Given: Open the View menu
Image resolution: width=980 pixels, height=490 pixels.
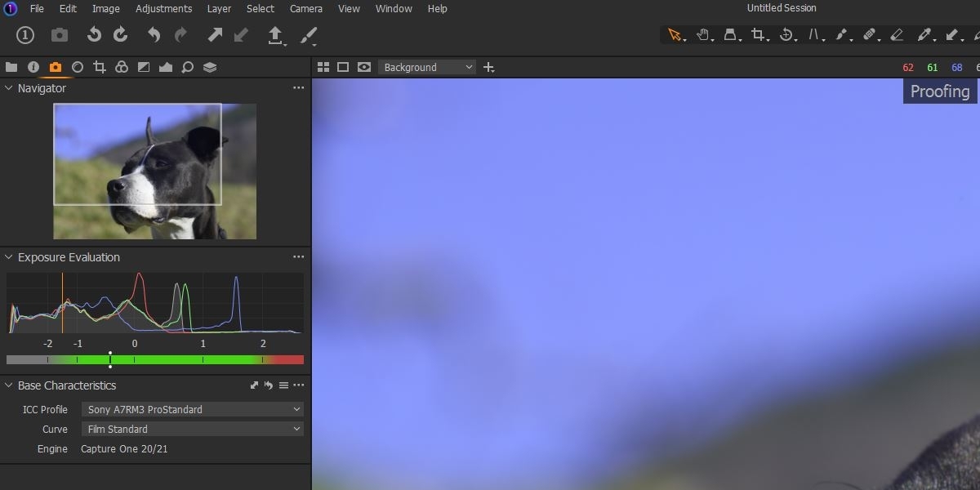Looking at the screenshot, I should click(349, 8).
